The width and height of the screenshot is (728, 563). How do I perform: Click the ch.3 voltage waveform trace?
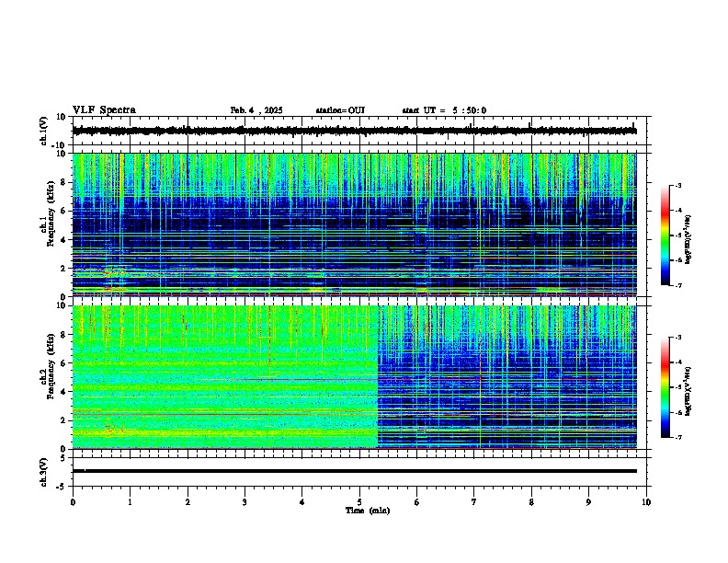tap(354, 471)
